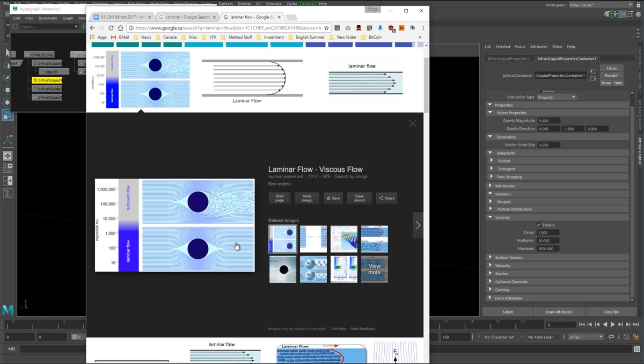Select BIFROST_RIG node in Hypergraph
The width and height of the screenshot is (644, 364).
click(39, 55)
